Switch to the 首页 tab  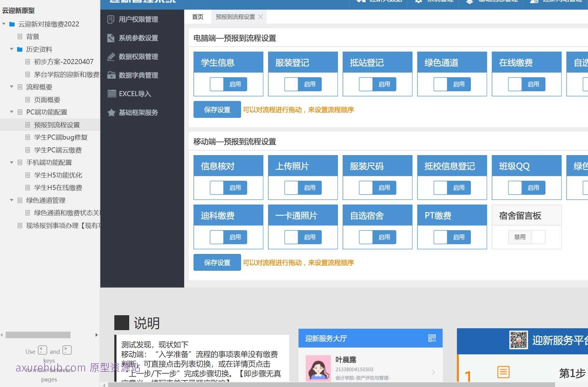point(197,16)
